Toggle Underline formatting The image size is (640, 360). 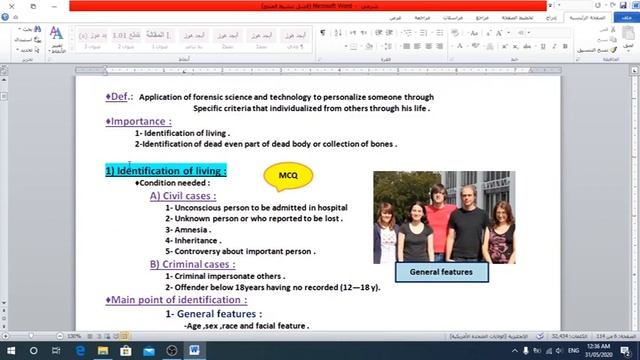tap(543, 46)
